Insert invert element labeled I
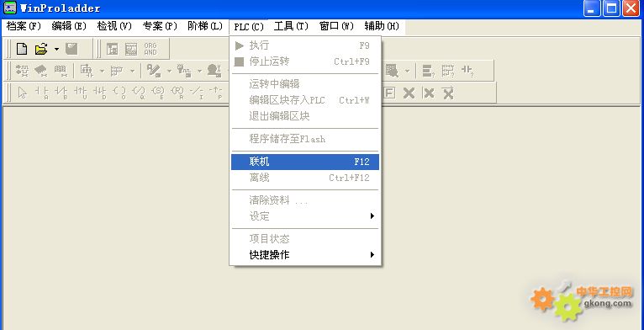The height and width of the screenshot is (330, 644). tap(197, 93)
